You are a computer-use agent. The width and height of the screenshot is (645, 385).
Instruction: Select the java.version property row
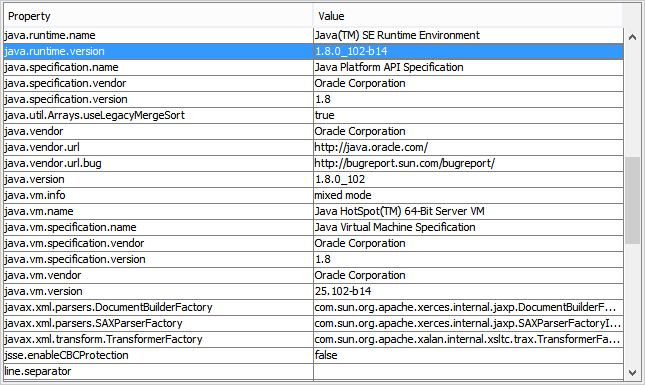[313, 180]
